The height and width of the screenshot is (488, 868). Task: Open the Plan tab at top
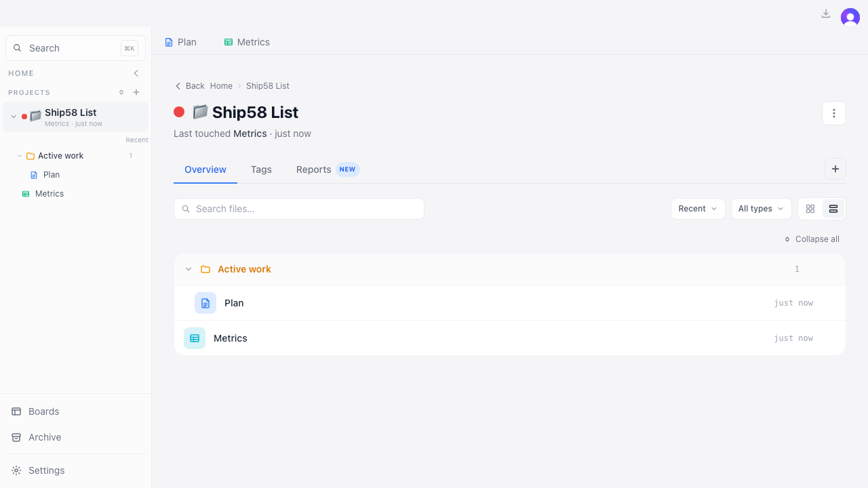[x=180, y=42]
